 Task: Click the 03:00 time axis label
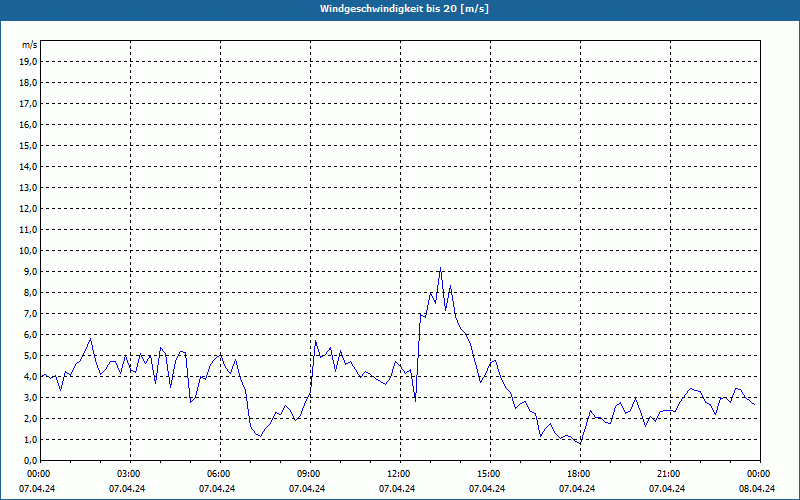[x=131, y=474]
